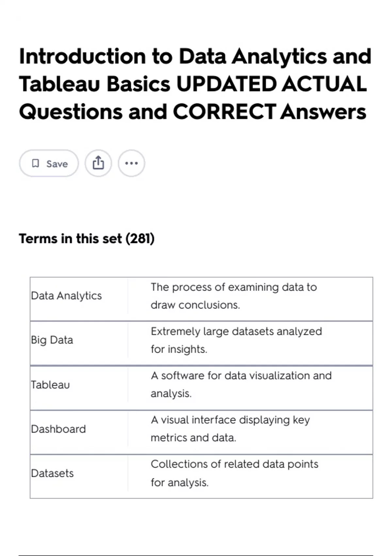Click the words 'UPDATED ACTUAL' in title

[271, 84]
